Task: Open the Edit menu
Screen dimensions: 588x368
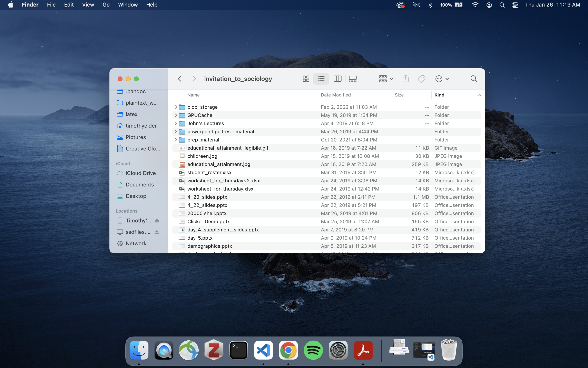Action: (69, 5)
